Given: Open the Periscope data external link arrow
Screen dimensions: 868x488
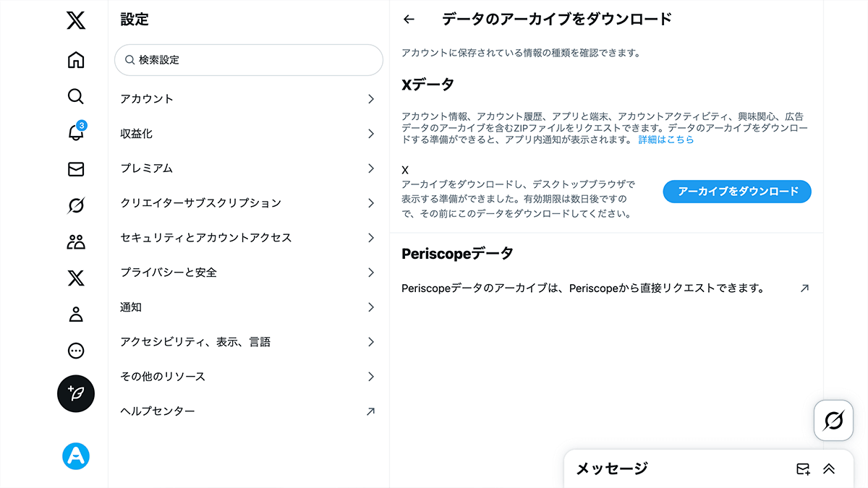Looking at the screenshot, I should (804, 288).
